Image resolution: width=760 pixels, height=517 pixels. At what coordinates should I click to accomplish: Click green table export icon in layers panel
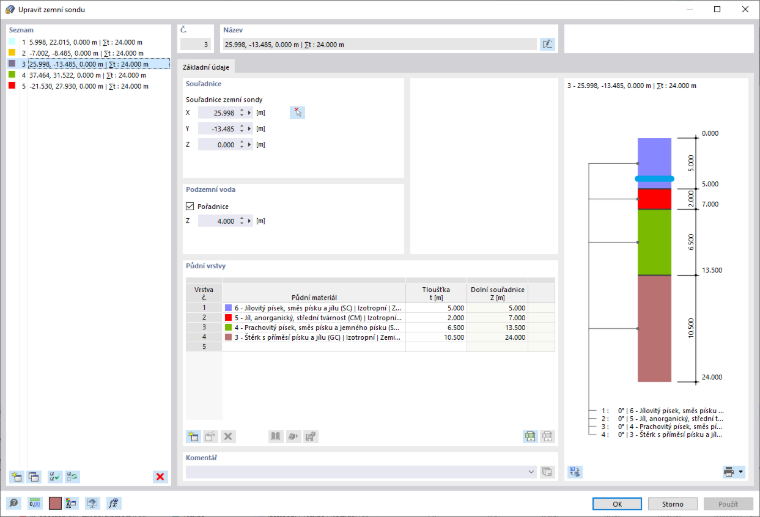[530, 436]
